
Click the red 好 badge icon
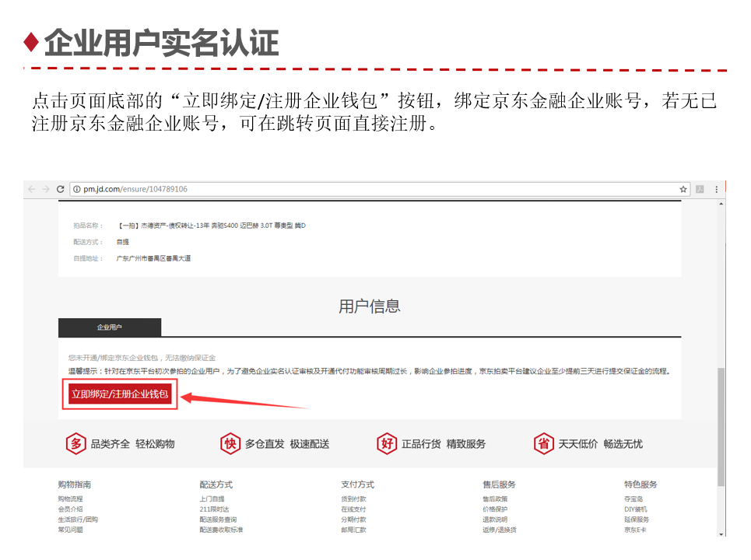click(387, 443)
